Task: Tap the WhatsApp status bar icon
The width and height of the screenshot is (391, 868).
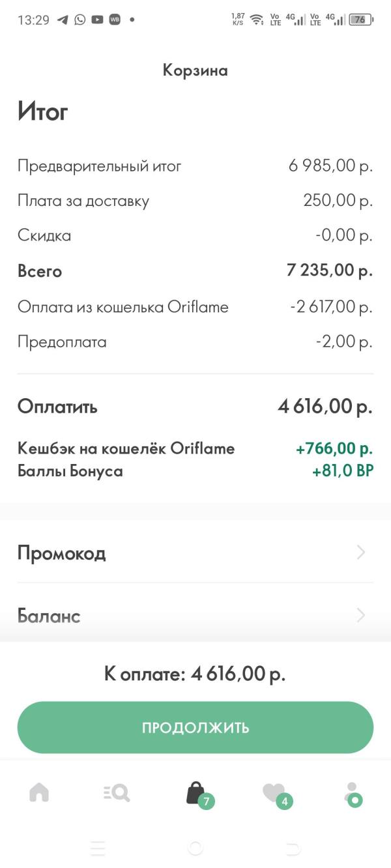Action: [x=80, y=20]
